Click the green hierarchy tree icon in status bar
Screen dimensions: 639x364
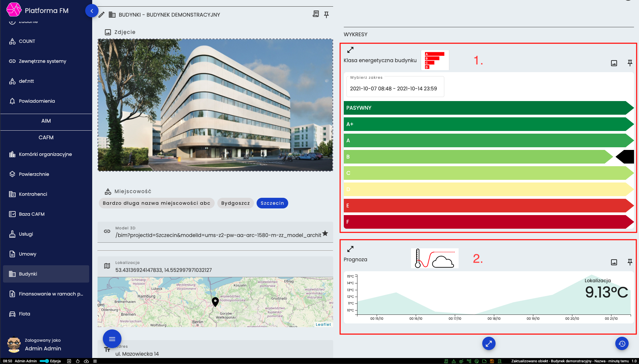(x=469, y=361)
